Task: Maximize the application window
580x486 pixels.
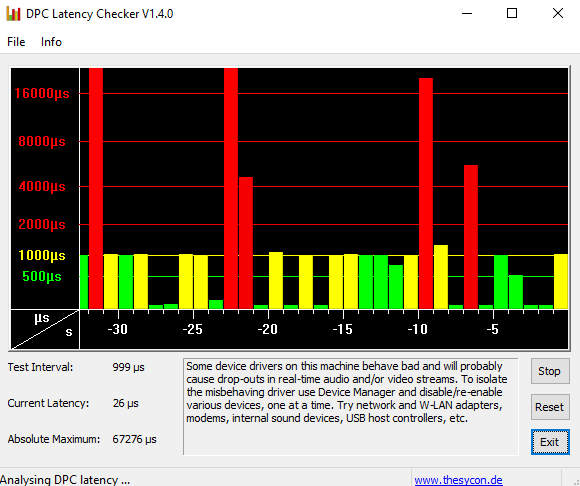Action: [512, 14]
